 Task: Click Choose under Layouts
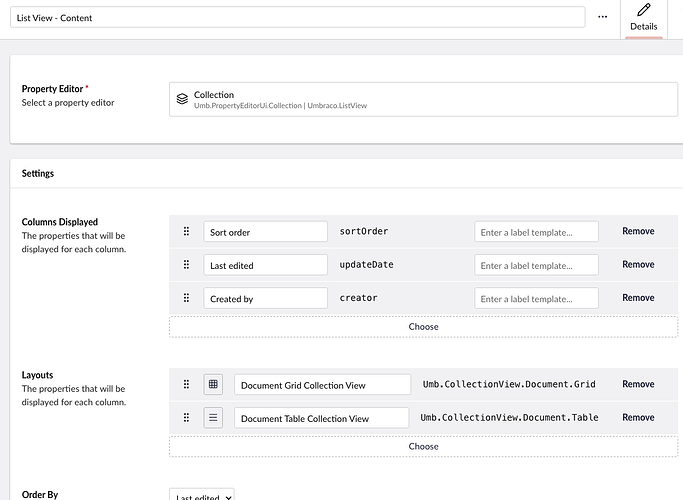click(x=424, y=446)
